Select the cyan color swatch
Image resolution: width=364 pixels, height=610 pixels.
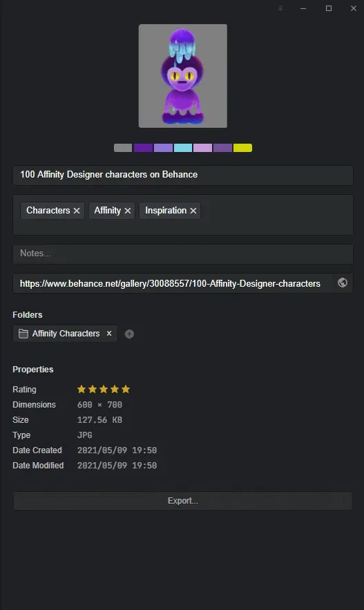tap(183, 148)
